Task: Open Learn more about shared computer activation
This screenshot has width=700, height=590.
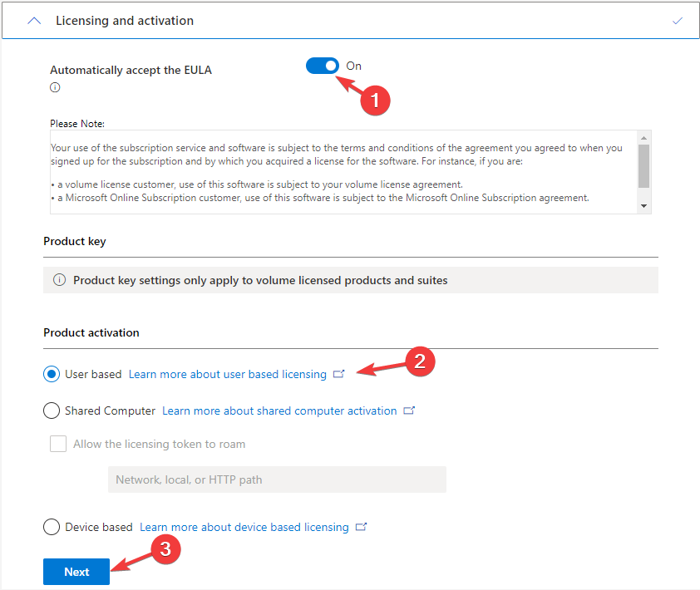Action: click(279, 411)
